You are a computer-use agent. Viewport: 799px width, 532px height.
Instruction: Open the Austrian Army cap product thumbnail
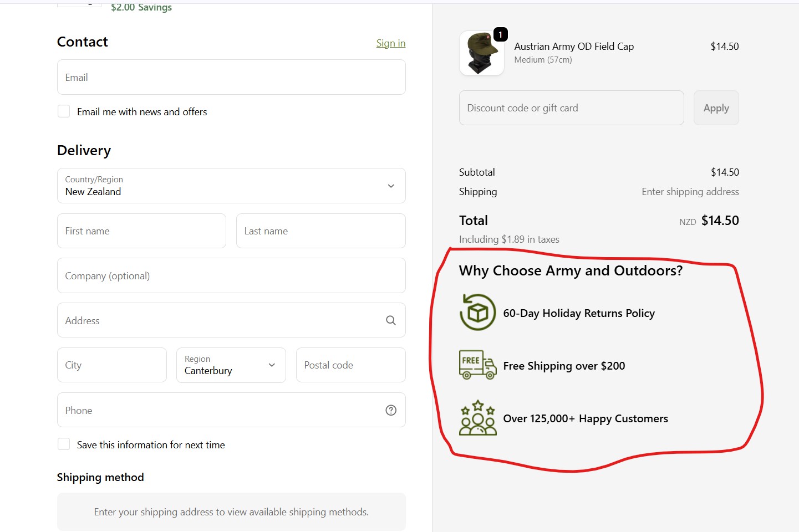(x=481, y=53)
